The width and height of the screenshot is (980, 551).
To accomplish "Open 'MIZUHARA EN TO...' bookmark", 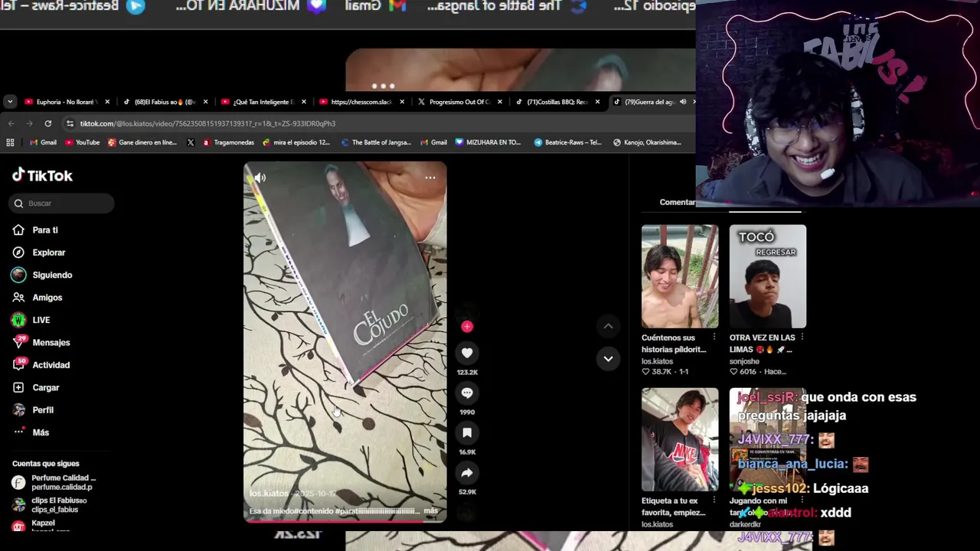I will (x=488, y=142).
